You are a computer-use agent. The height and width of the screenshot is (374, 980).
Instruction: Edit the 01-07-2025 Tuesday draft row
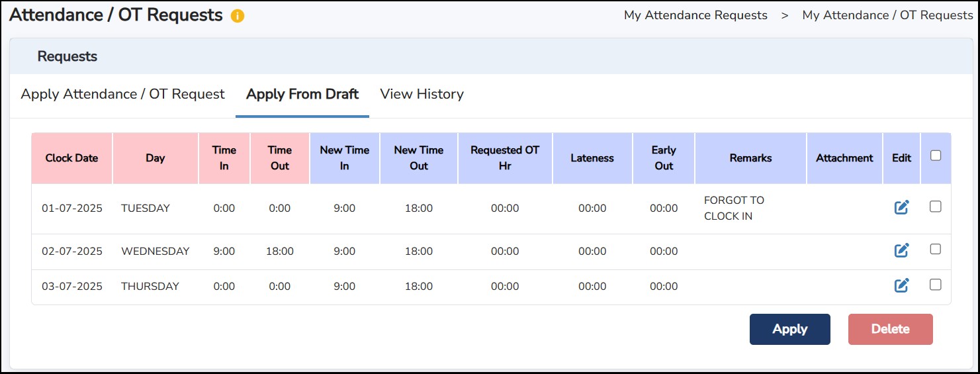[x=901, y=207]
